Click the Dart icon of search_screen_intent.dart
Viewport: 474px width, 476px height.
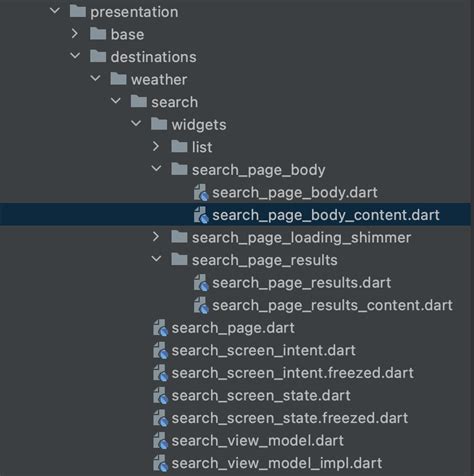[160, 350]
